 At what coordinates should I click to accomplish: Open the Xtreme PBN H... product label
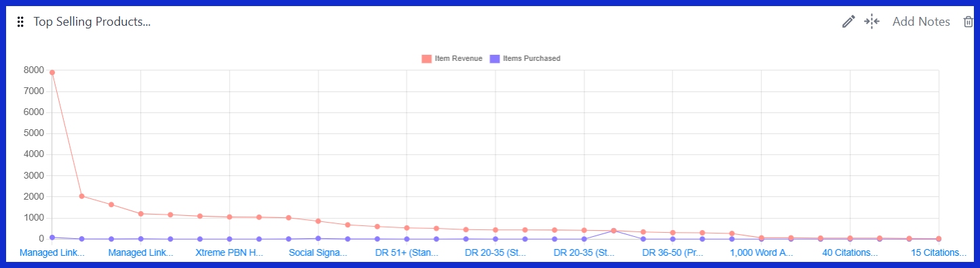[229, 252]
